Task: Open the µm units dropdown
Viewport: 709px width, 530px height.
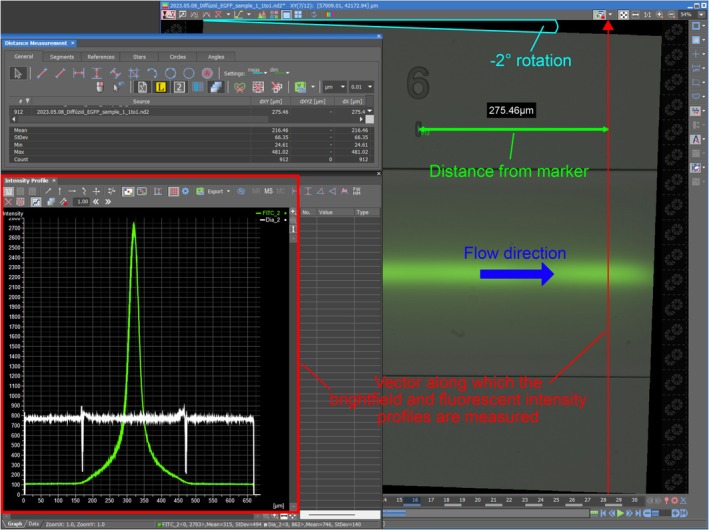Action: pyautogui.click(x=335, y=87)
